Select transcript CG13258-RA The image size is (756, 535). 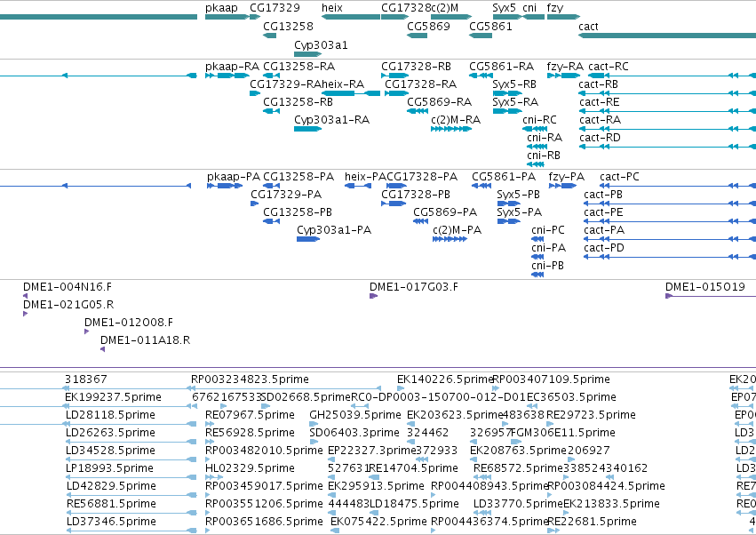coord(272,76)
